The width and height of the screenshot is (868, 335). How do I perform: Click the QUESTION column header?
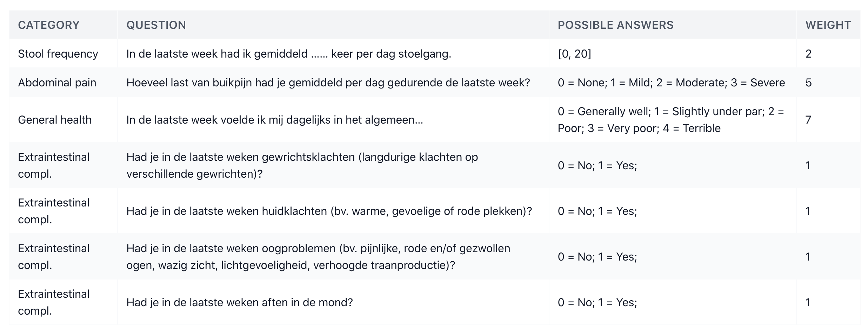(x=156, y=25)
